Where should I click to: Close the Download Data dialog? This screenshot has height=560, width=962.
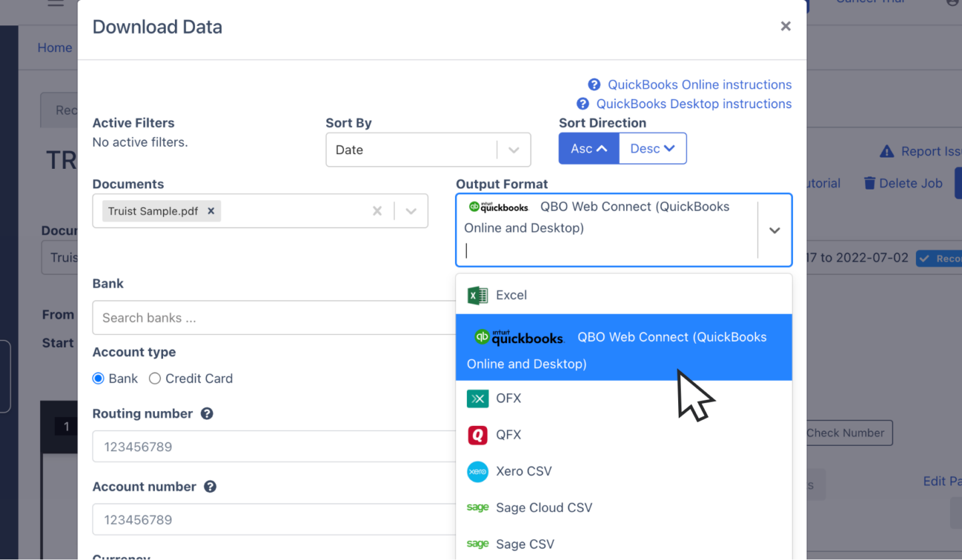786,26
